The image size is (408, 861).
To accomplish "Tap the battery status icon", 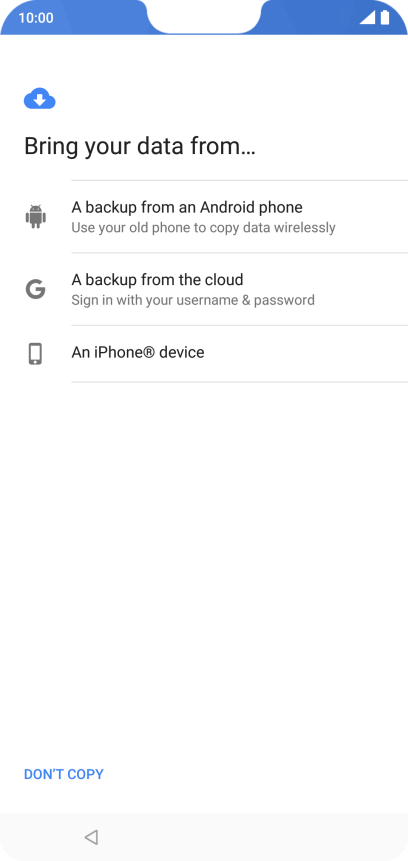I will (385, 18).
